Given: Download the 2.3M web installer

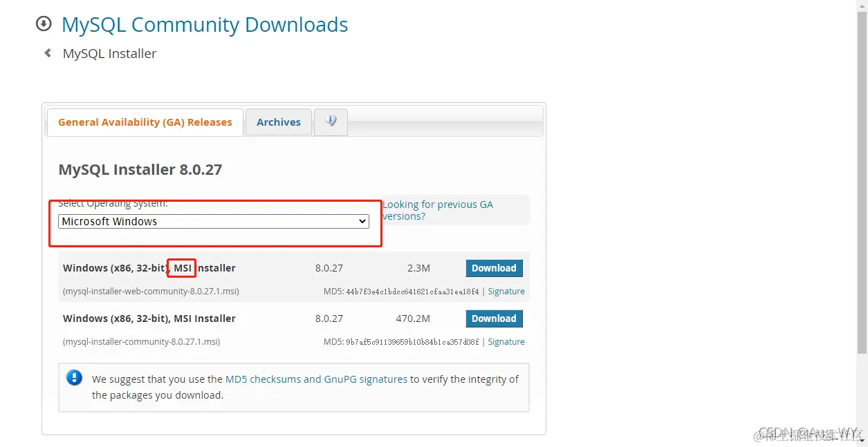Looking at the screenshot, I should click(495, 268).
